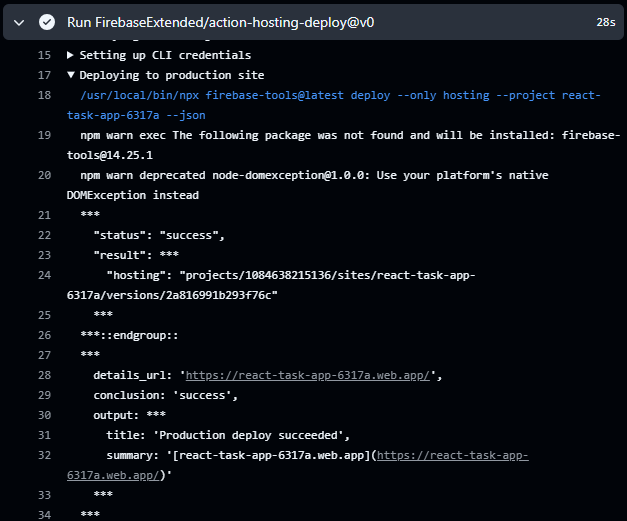627x521 pixels.
Task: Click title 'Production deploy succeeded' text
Action: [228, 435]
